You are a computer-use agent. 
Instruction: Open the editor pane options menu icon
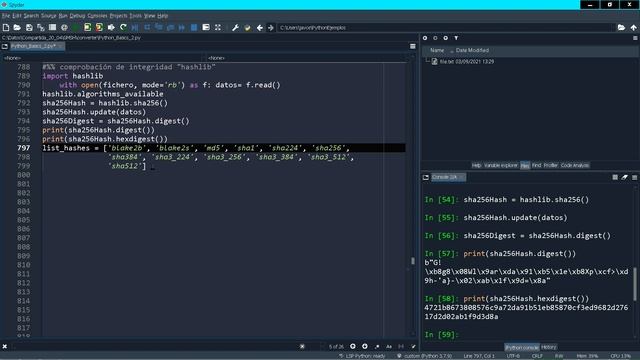[413, 47]
